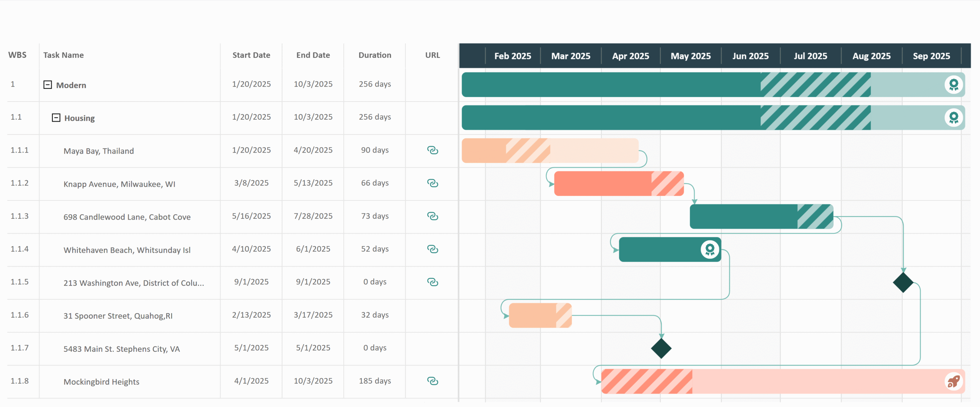Click the link icon for 698 Candlewood Lane
980x407 pixels.
click(x=432, y=216)
